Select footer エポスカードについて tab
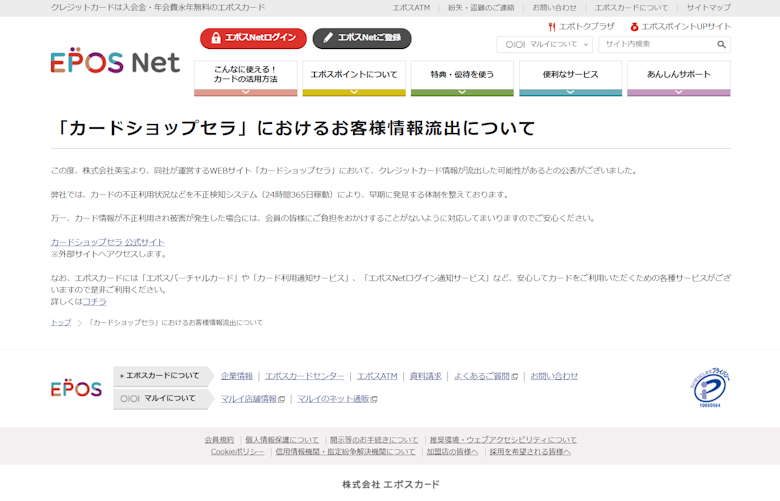The height and width of the screenshot is (501, 780). pyautogui.click(x=162, y=376)
